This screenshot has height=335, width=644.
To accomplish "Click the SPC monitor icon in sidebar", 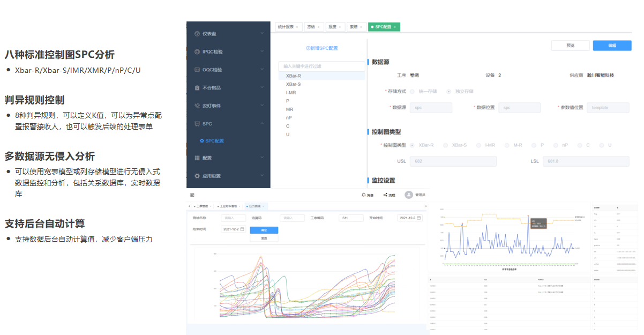I will (197, 123).
